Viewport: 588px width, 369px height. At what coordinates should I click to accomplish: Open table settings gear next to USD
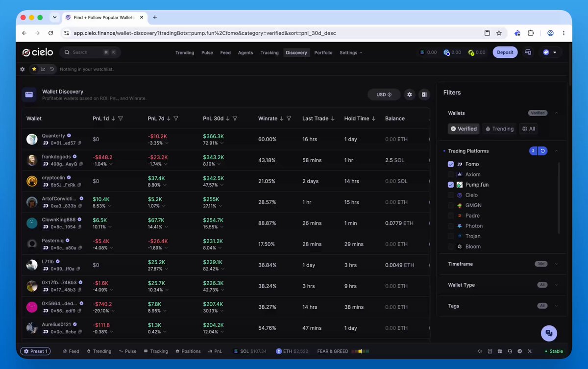coord(410,95)
